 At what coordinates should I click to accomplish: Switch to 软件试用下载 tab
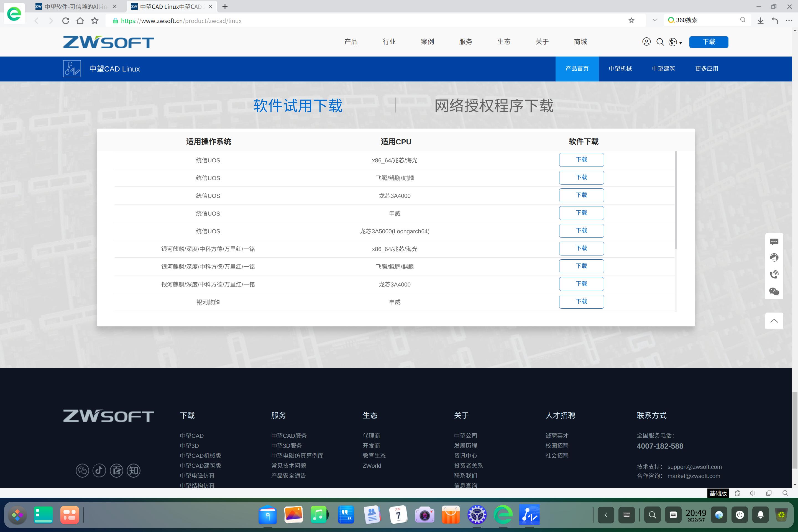(x=298, y=106)
